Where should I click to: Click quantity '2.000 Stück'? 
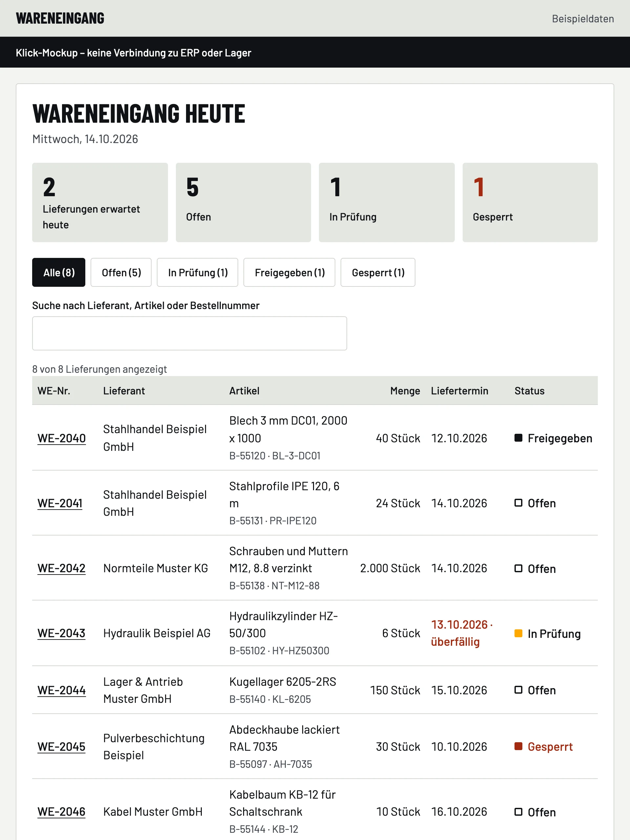pyautogui.click(x=390, y=568)
